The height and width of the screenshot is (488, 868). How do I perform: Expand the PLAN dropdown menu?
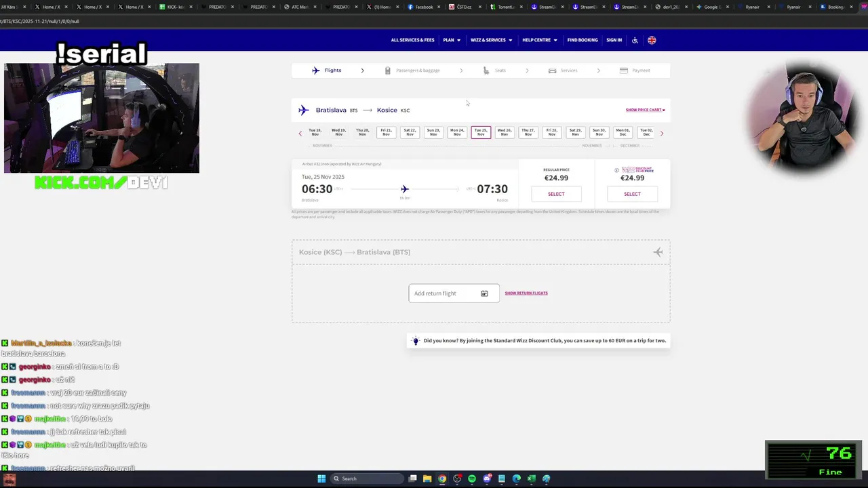(x=452, y=40)
